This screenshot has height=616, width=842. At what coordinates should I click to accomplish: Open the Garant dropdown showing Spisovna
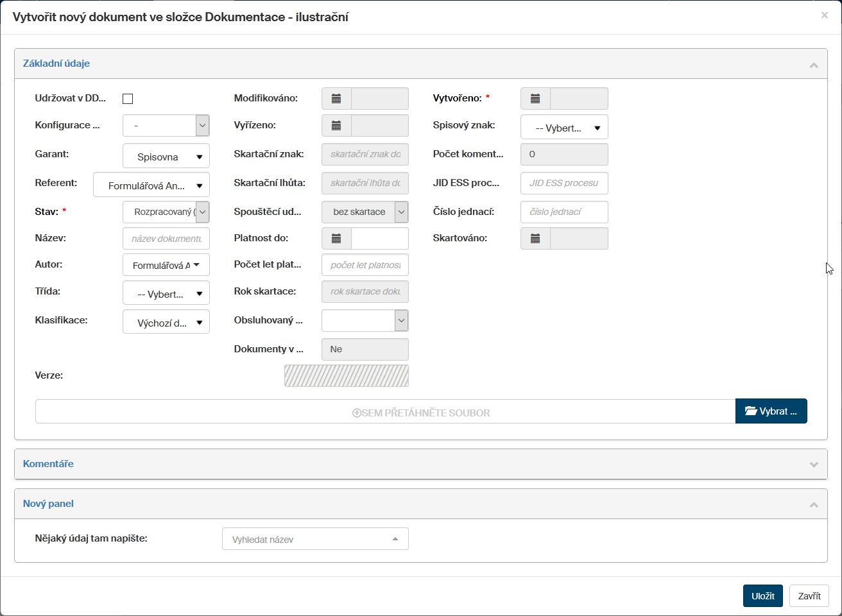pos(166,157)
